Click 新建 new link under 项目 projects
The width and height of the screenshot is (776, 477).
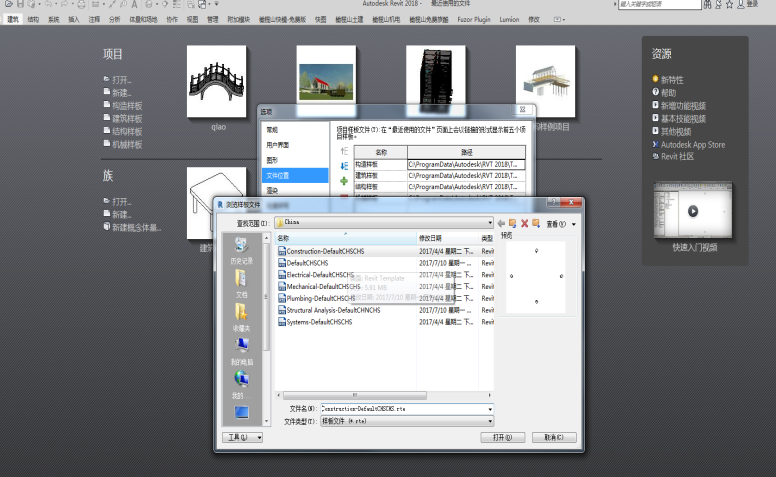point(118,93)
